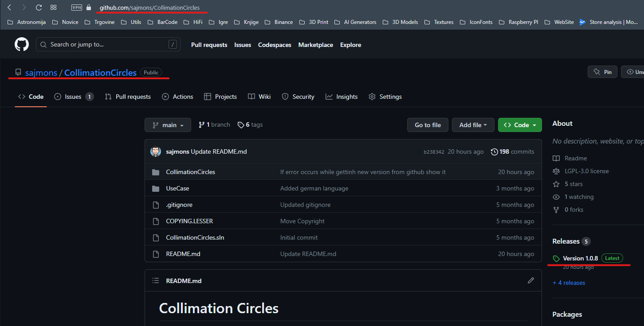Open the Binance bookmarks folder

point(279,22)
